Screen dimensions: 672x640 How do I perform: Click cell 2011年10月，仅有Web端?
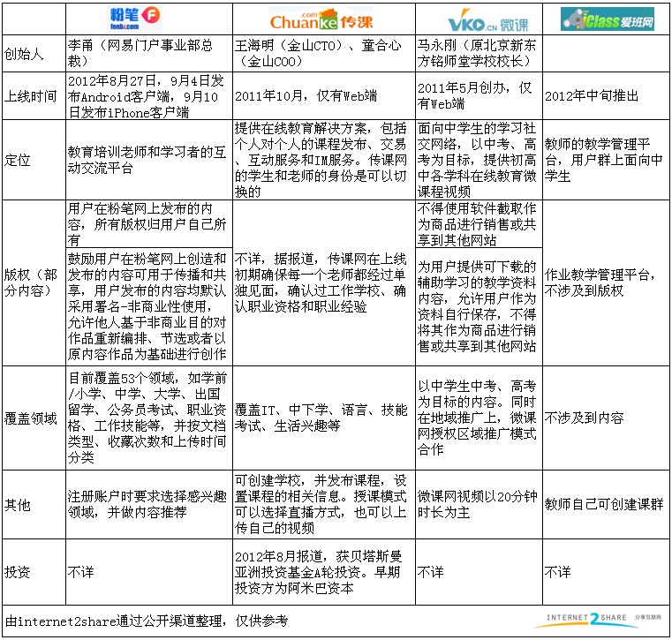tap(324, 96)
